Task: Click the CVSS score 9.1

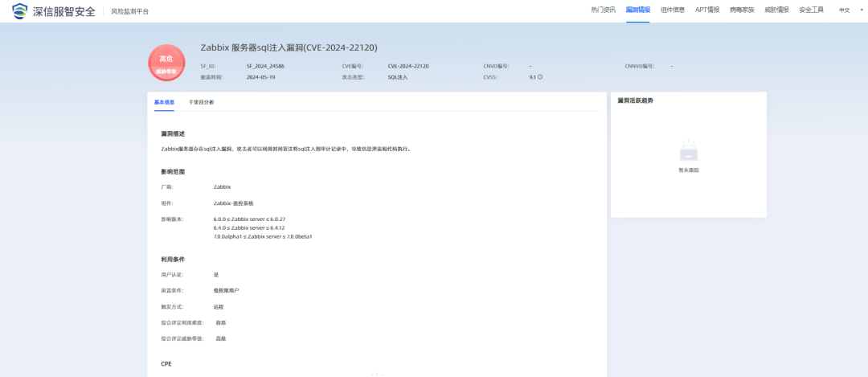Action: coord(532,77)
